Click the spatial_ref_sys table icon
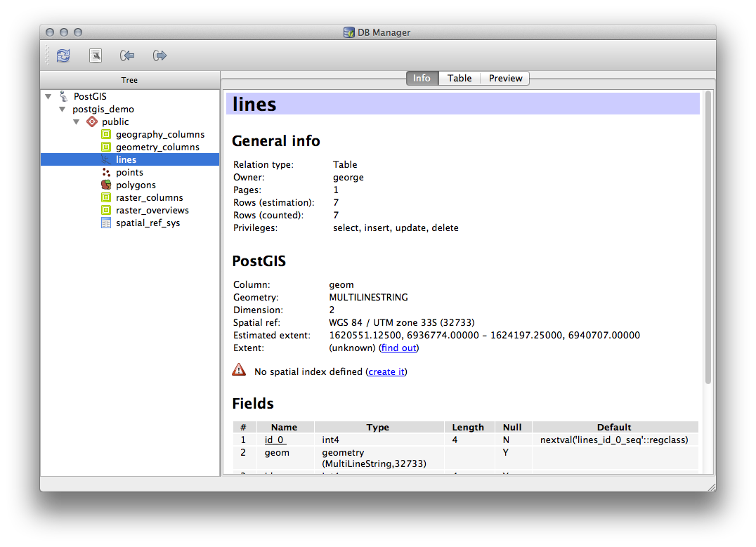 point(106,223)
